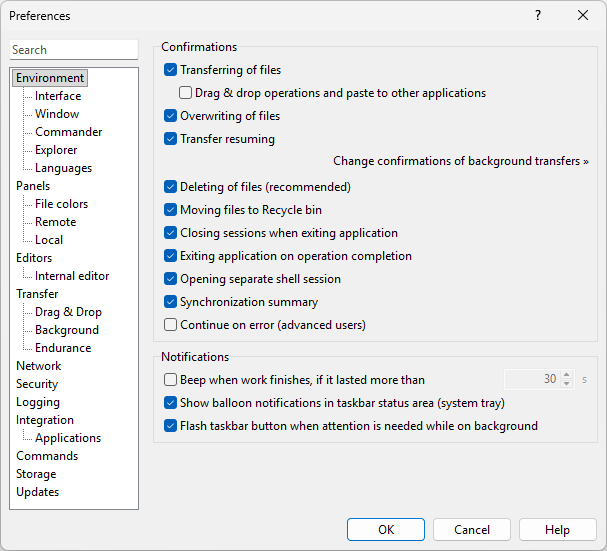Go to the Transfer preferences section
The height and width of the screenshot is (551, 607).
tap(37, 294)
